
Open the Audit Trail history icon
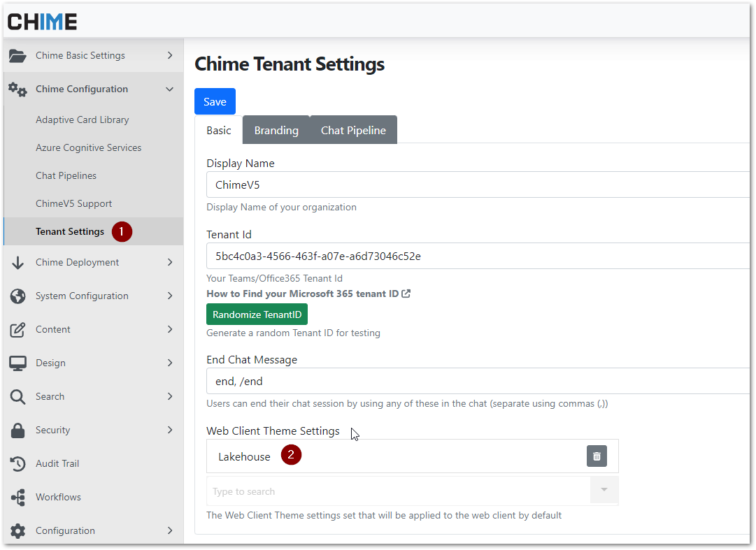(17, 464)
